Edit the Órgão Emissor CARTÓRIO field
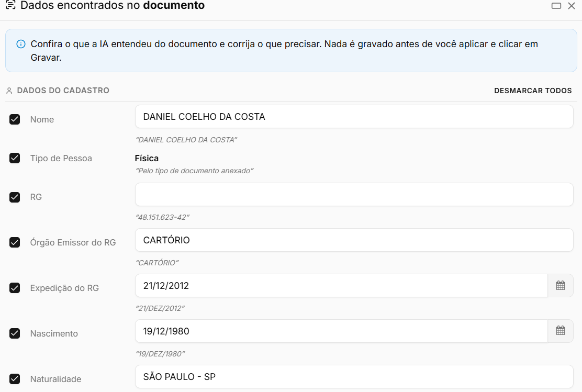The width and height of the screenshot is (582, 392). pos(354,240)
